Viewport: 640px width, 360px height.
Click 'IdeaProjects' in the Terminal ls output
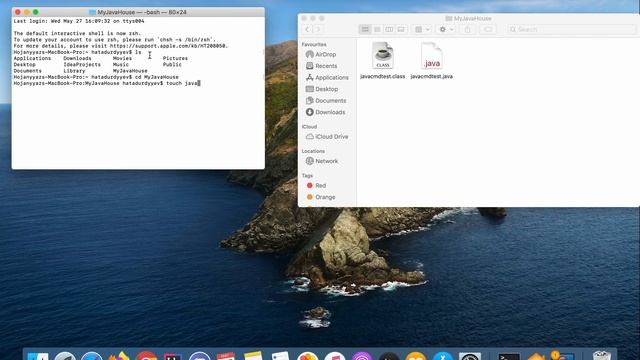pyautogui.click(x=82, y=64)
